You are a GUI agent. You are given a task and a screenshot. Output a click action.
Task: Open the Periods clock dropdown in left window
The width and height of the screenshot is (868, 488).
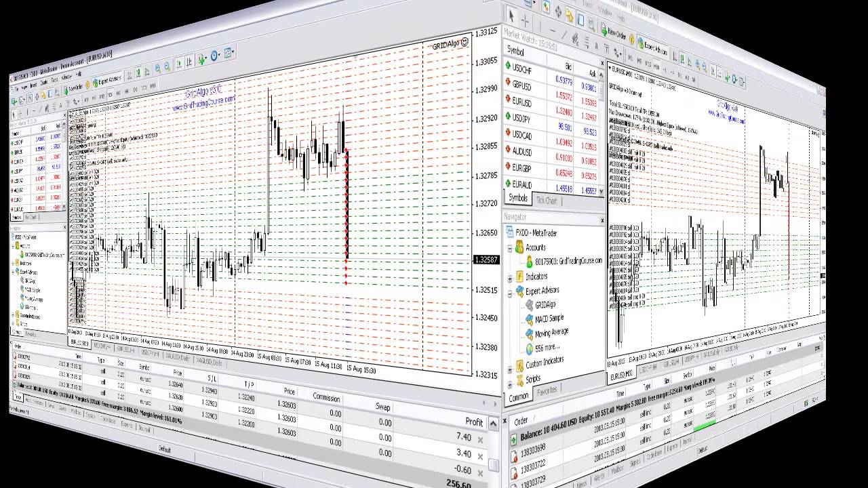coord(216,56)
